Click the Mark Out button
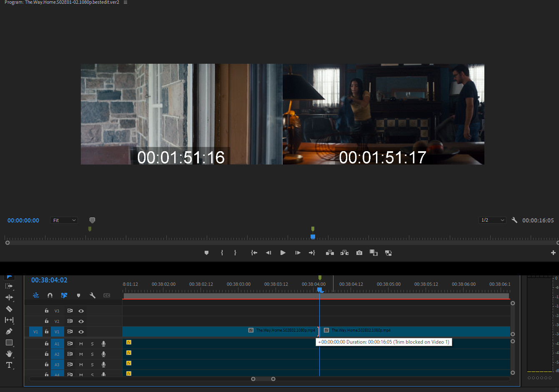559x392 pixels. pos(235,253)
